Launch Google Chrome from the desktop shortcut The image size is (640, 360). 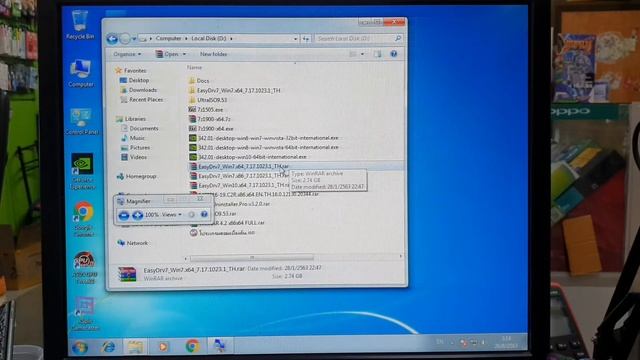(x=83, y=219)
